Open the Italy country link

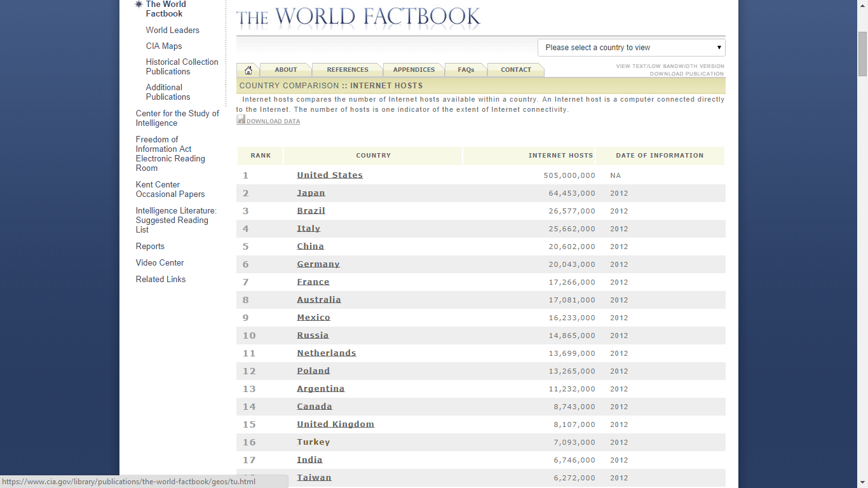(308, 229)
